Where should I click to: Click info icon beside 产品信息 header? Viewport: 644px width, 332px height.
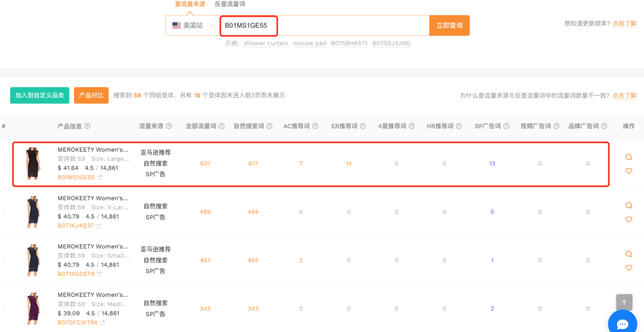click(88, 126)
